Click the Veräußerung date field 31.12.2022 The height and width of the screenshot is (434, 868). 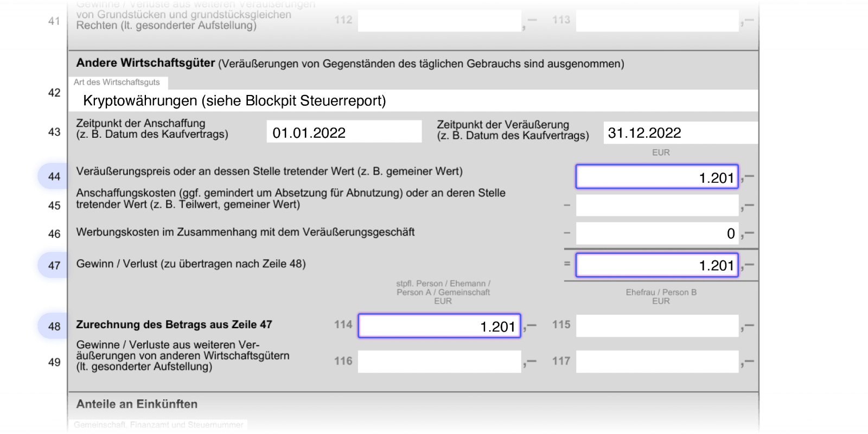pos(681,133)
